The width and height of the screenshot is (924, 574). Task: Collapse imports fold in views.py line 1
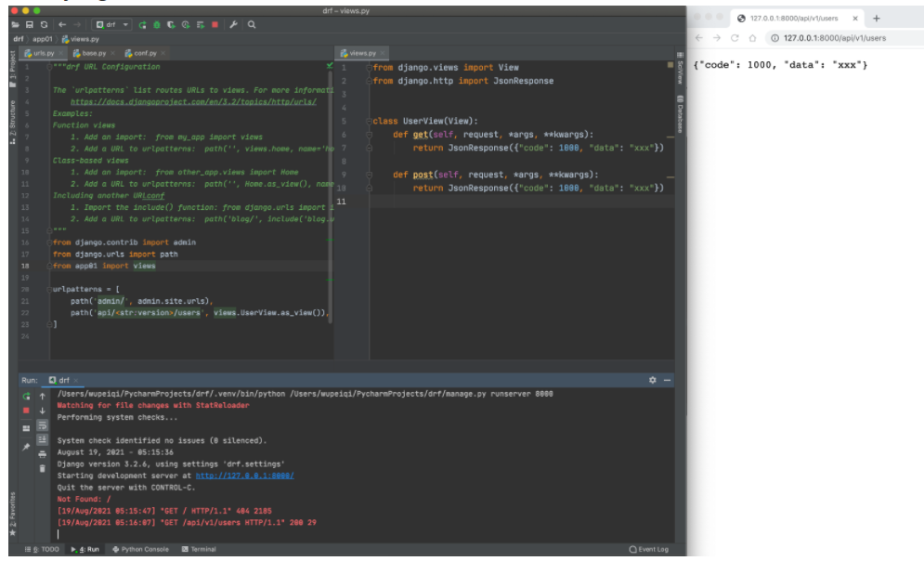[x=369, y=68]
